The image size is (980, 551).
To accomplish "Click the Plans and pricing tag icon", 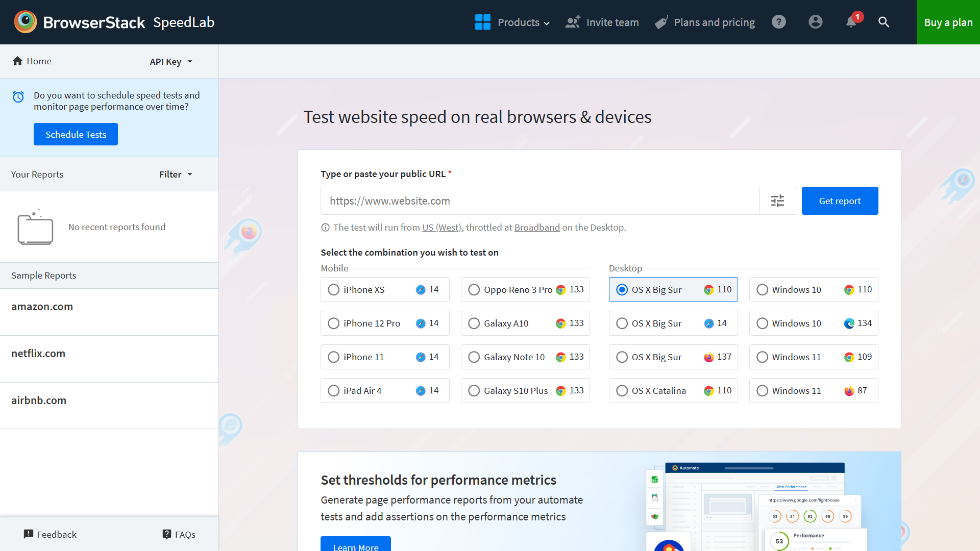I will [661, 22].
